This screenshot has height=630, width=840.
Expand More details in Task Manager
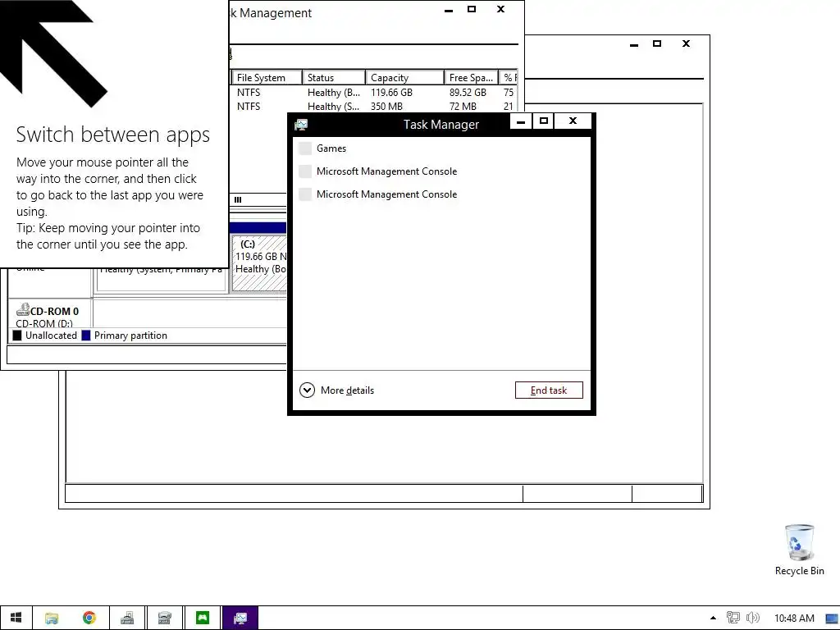click(337, 390)
